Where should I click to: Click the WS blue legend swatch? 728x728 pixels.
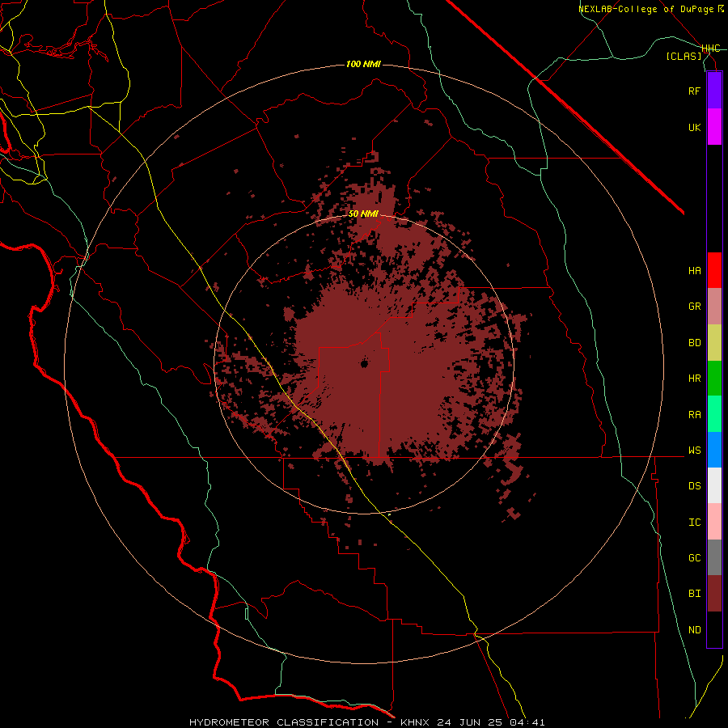pyautogui.click(x=714, y=450)
